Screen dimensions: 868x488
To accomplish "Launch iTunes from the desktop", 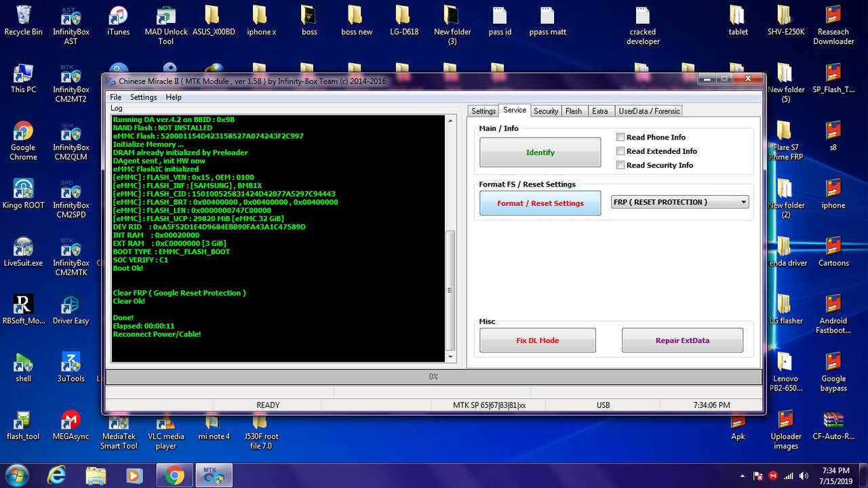I will point(118,21).
